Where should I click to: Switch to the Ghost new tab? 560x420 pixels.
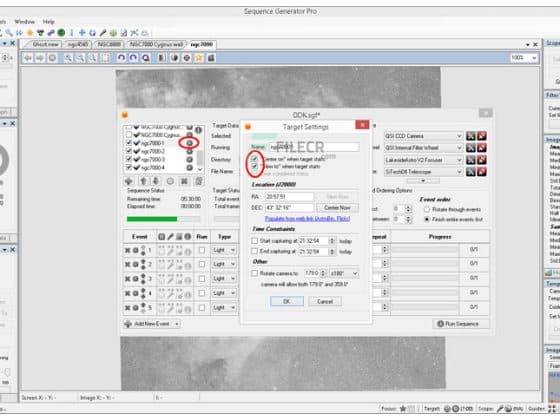click(x=45, y=45)
